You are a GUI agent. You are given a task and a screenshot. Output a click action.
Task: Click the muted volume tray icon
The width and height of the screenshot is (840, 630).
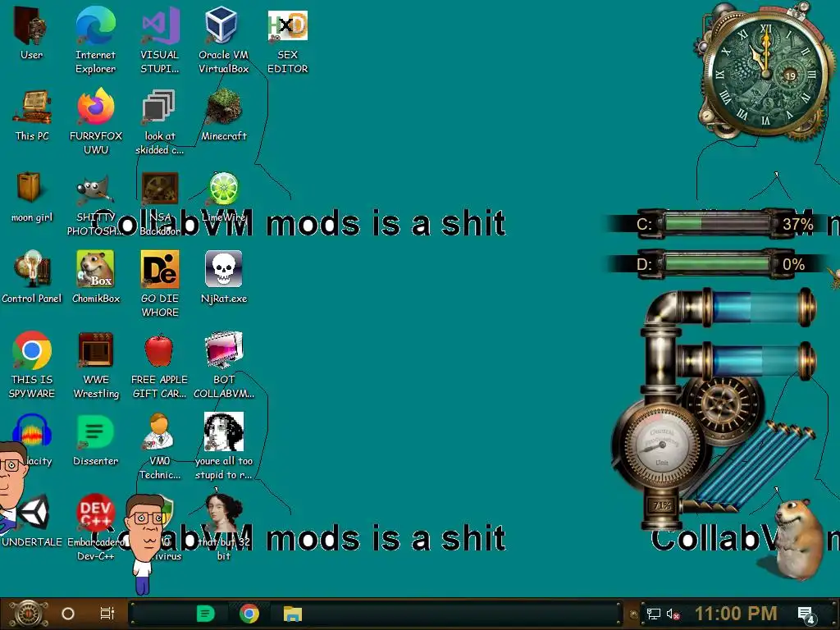[673, 614]
